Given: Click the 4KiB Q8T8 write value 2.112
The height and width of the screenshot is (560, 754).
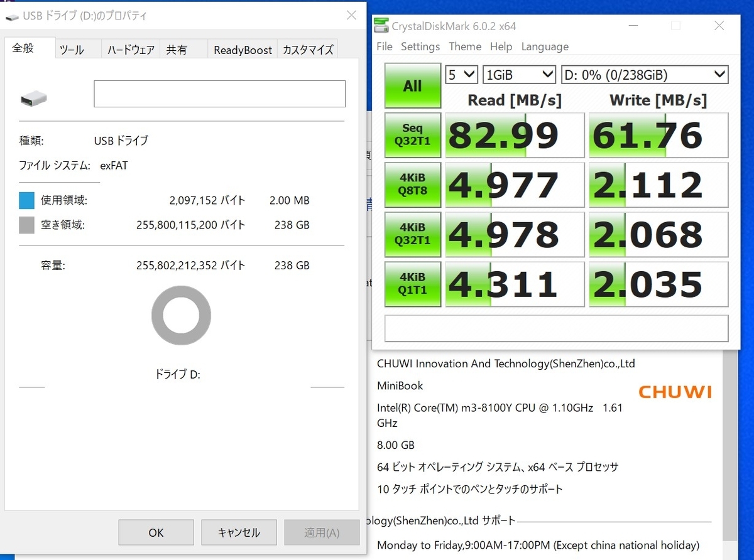Looking at the screenshot, I should [658, 185].
